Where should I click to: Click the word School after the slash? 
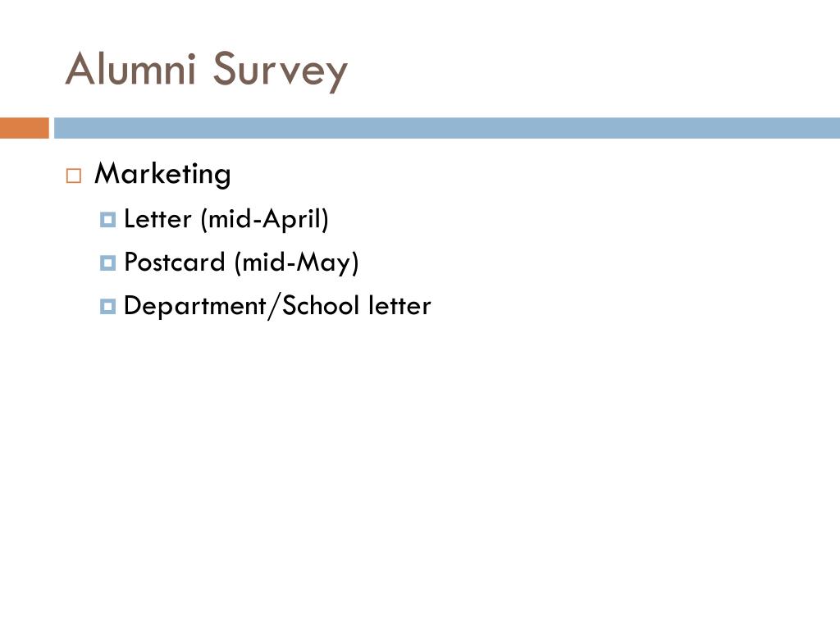tap(321, 305)
